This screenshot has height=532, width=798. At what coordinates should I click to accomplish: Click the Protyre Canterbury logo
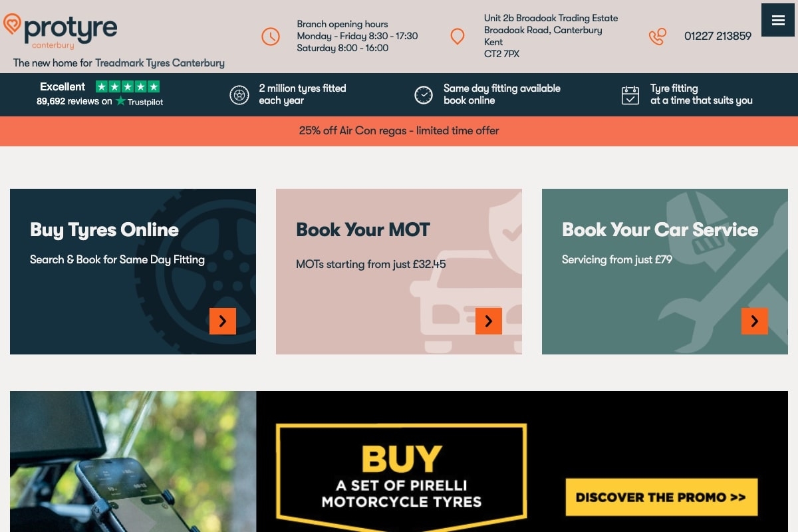click(61, 31)
